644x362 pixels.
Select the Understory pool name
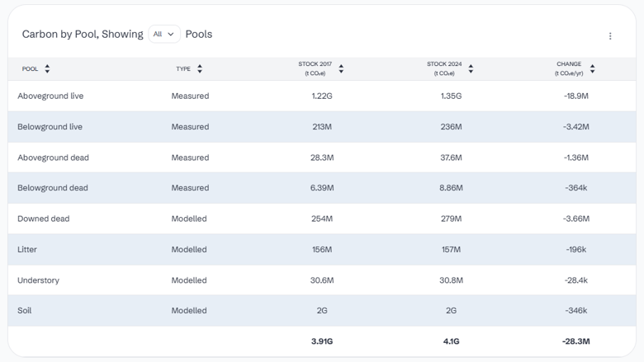(38, 280)
